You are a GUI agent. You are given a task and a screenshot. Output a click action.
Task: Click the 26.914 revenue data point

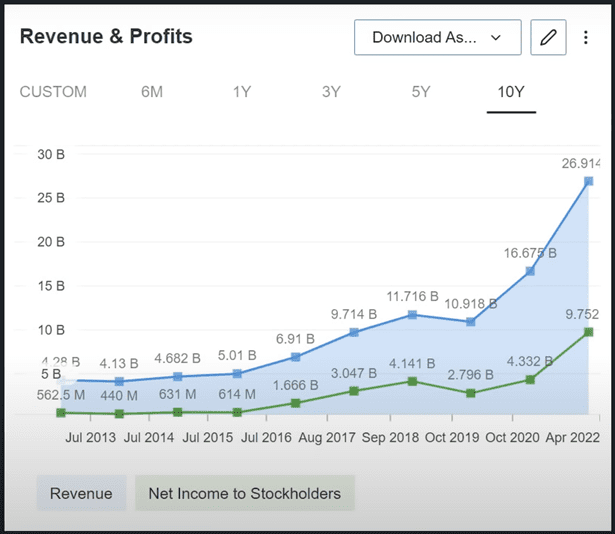pos(589,181)
